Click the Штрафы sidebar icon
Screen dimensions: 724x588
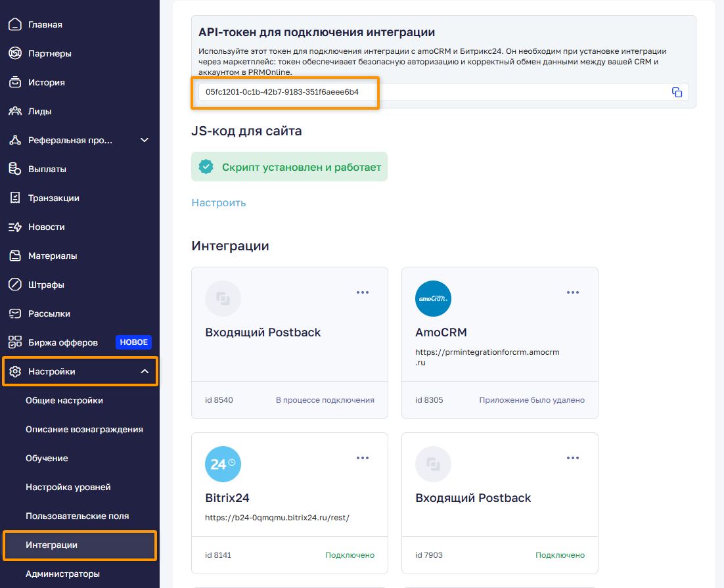click(14, 285)
